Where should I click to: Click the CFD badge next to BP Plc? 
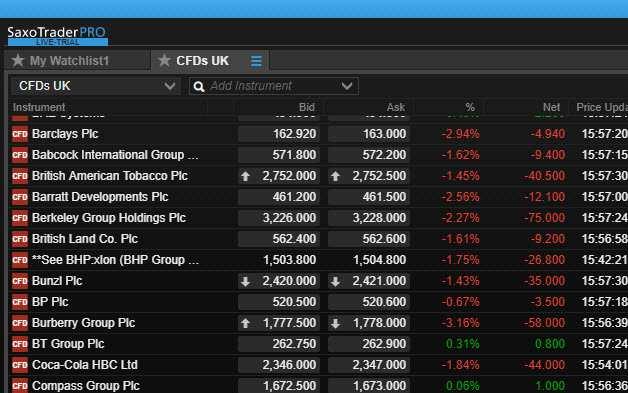tap(20, 302)
